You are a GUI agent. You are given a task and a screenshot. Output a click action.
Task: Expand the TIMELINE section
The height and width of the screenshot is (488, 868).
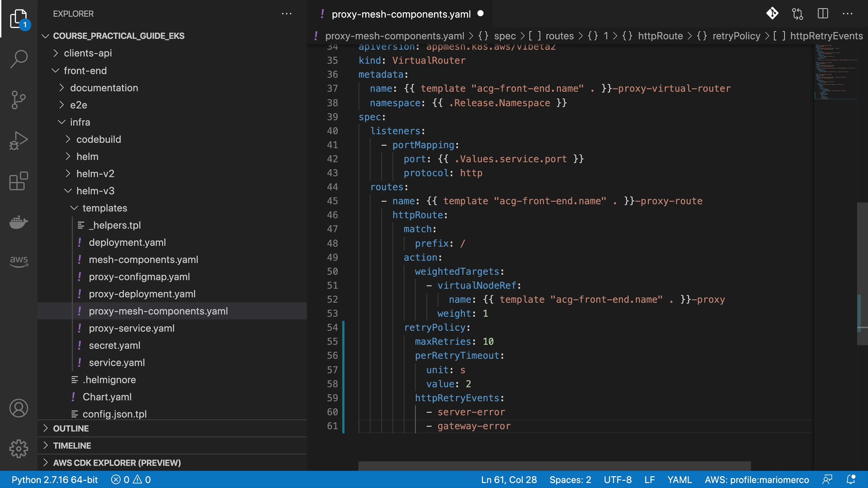coord(72,446)
